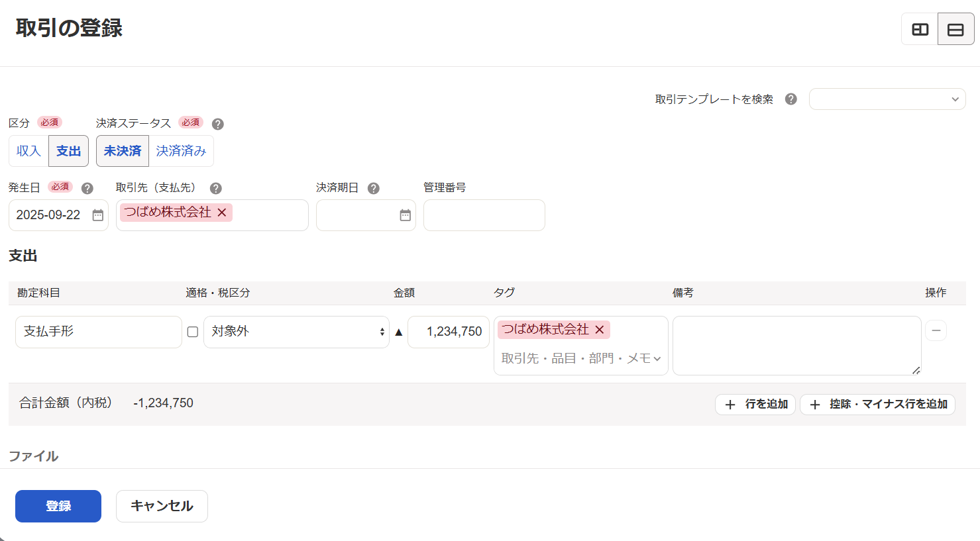Select 支出 as transaction type
This screenshot has width=980, height=541.
pyautogui.click(x=69, y=151)
